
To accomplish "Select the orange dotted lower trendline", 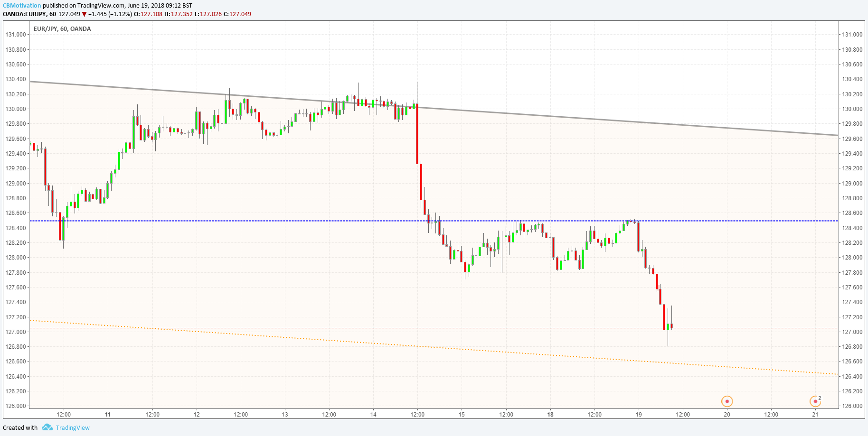I will pos(434,347).
